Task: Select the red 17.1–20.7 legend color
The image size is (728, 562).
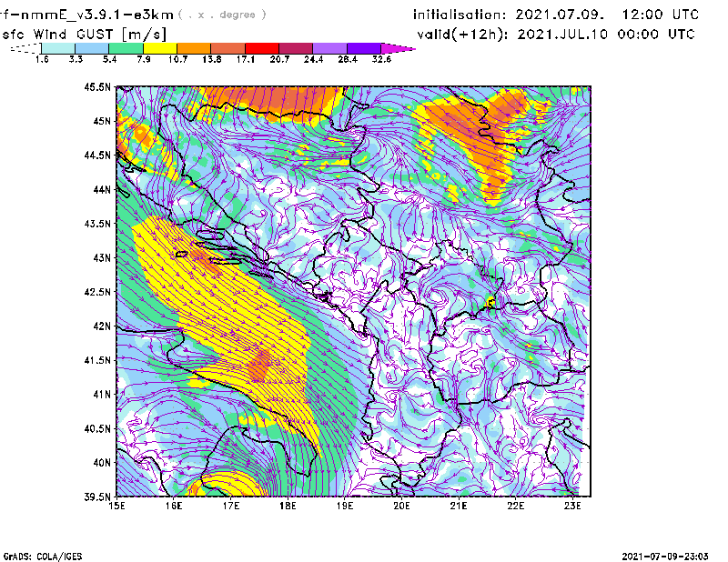Action: (263, 48)
